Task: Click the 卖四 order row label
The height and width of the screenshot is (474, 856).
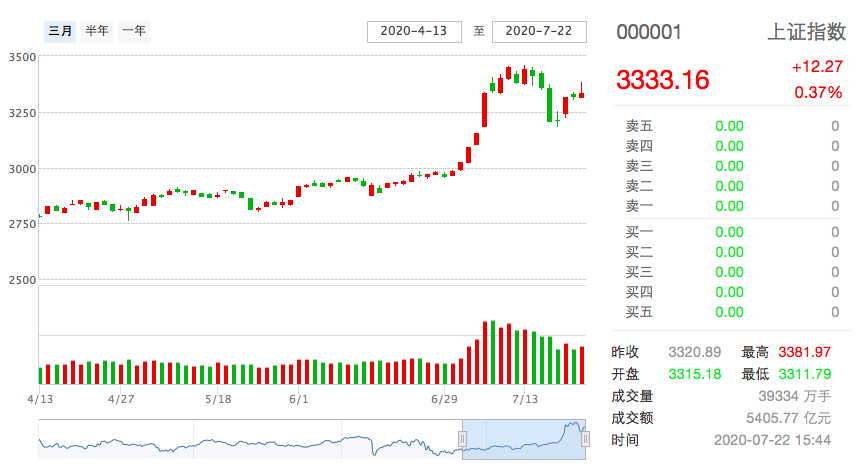Action: (x=639, y=146)
